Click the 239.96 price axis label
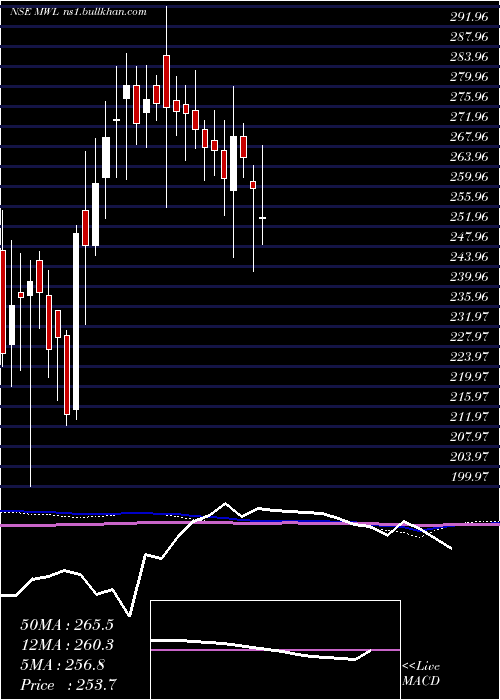The image size is (500, 700). pos(469,277)
